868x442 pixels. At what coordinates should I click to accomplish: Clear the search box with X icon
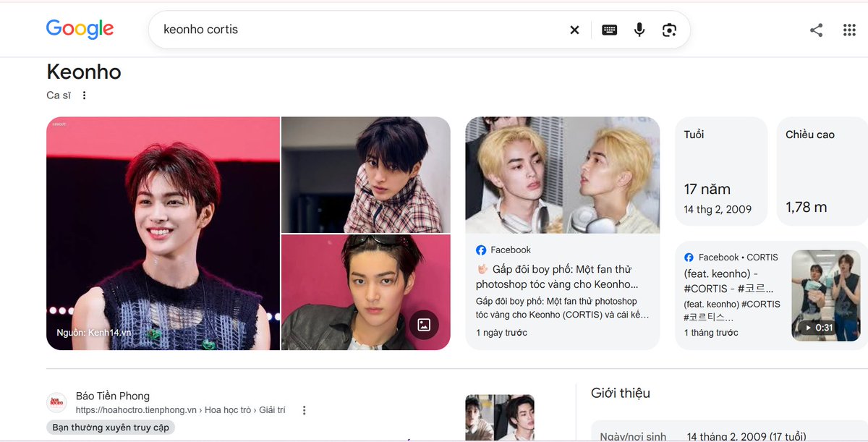(574, 30)
